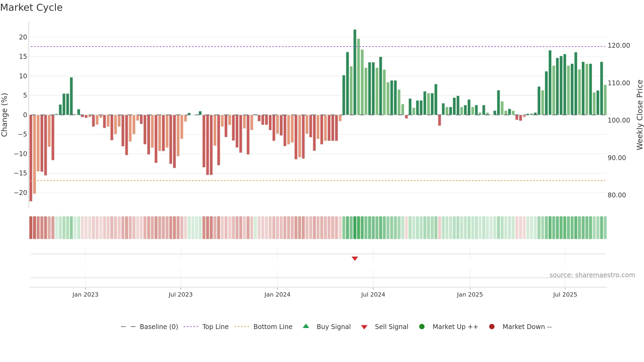Screen dimensions: 644x362
Task: Click the Jul 2023 axis label
Action: click(181, 295)
